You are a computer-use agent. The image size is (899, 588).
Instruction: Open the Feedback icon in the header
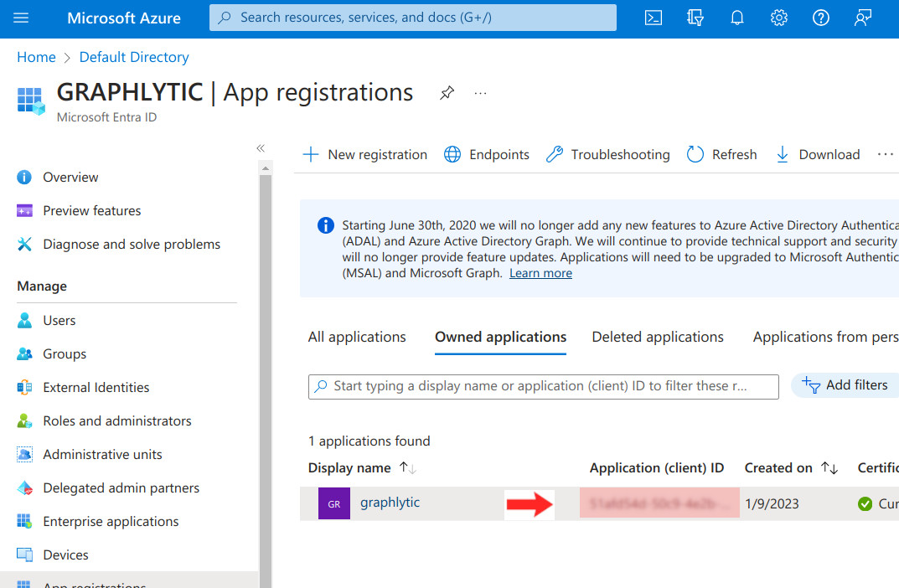coord(863,18)
